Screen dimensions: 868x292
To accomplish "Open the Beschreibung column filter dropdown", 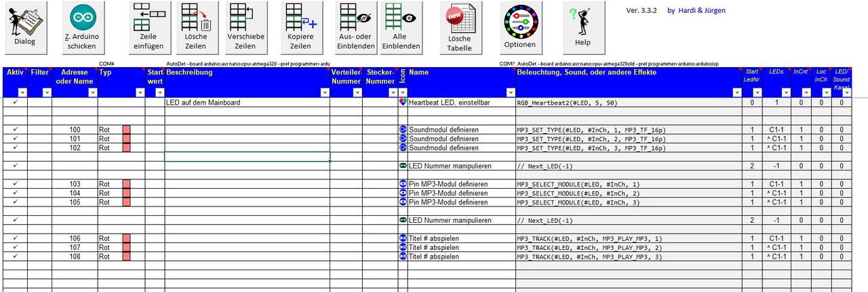I will 324,92.
